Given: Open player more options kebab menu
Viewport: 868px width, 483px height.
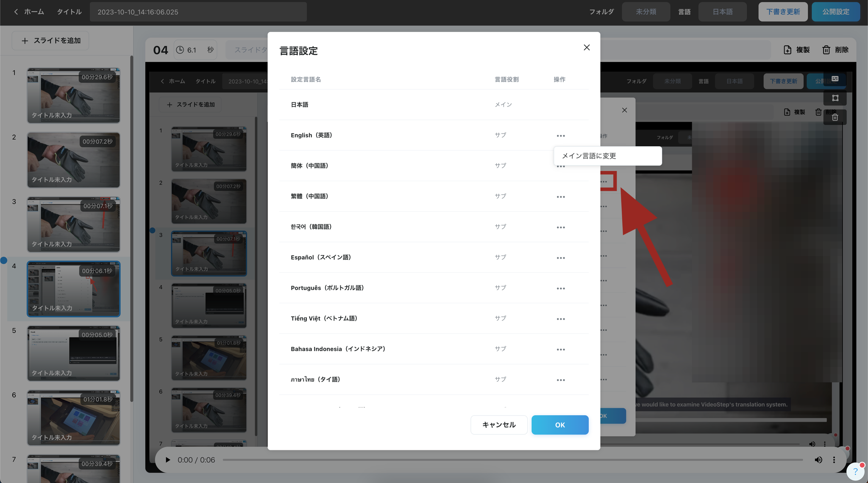Looking at the screenshot, I should coord(834,460).
